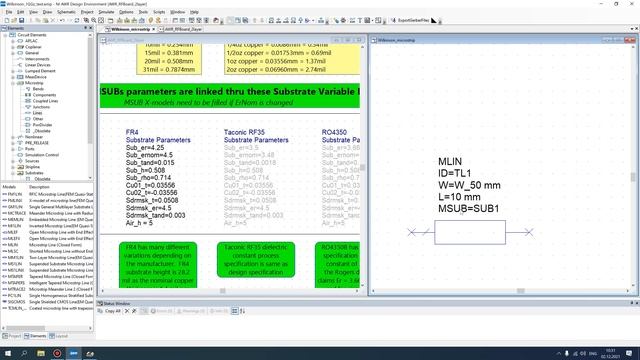
Task: Click the black triangle icon after ExportGerberFiles
Action: tap(433, 20)
